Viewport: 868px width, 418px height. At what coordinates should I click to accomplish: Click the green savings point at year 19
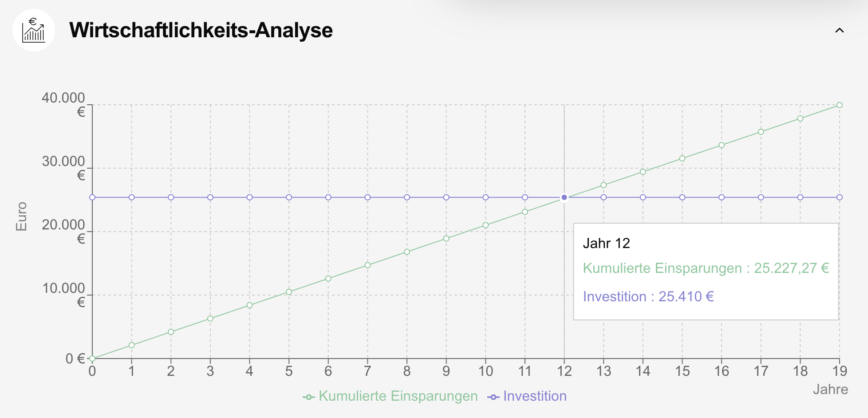tap(840, 105)
